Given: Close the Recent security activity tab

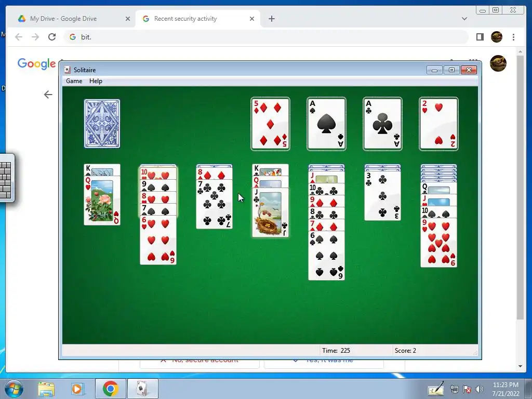Looking at the screenshot, I should pyautogui.click(x=252, y=19).
